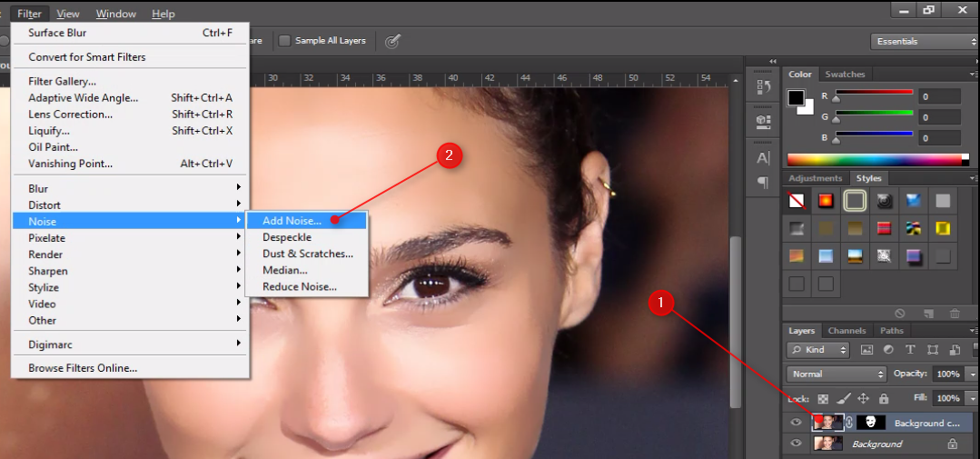Open the Window menu

coord(116,14)
